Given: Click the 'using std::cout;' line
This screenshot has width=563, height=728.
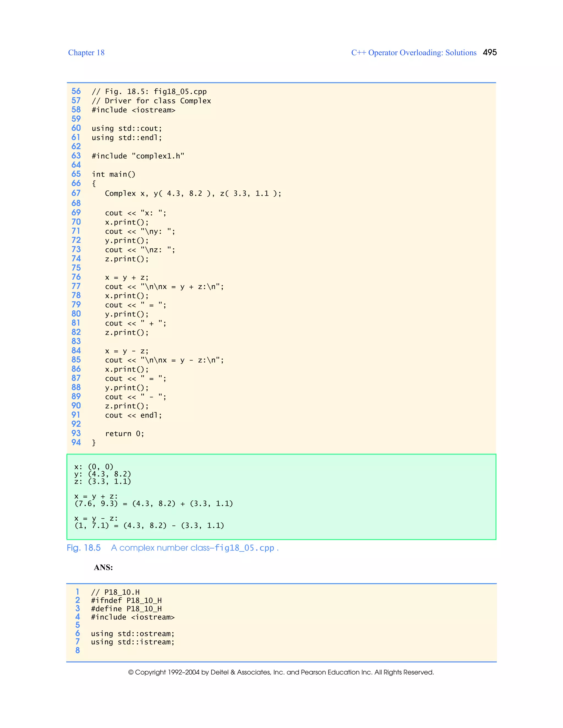Looking at the screenshot, I should 127,129.
